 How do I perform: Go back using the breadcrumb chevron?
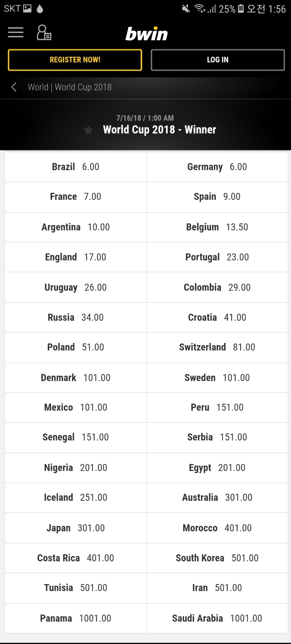[14, 87]
